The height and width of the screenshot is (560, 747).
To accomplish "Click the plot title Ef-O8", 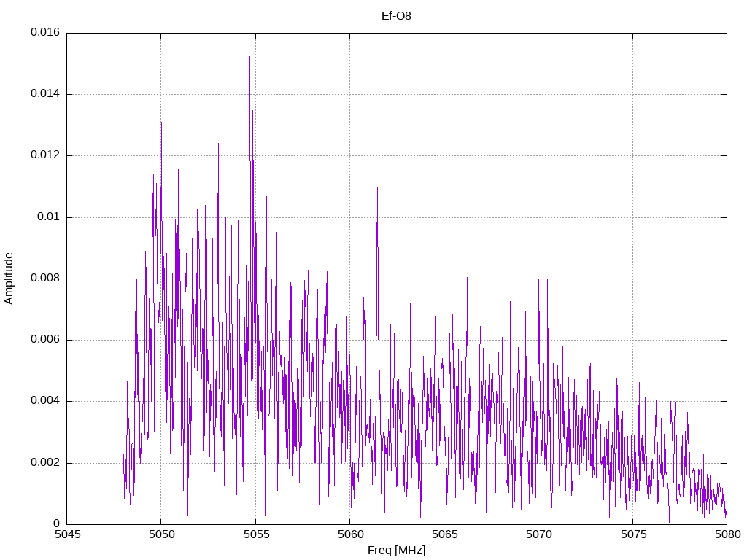I will [396, 16].
